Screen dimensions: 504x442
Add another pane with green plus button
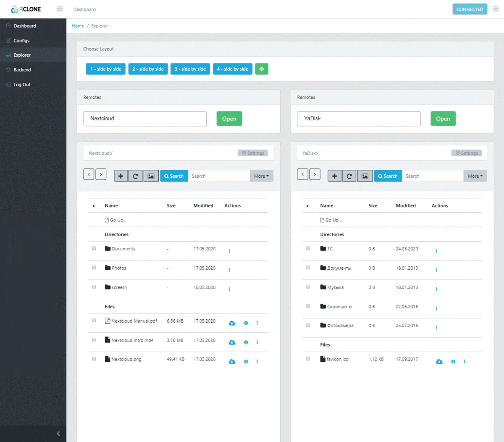[x=262, y=69]
